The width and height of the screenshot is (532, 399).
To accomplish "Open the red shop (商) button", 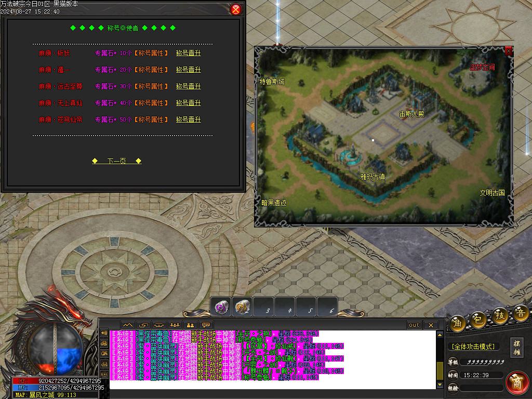I will pos(517,383).
